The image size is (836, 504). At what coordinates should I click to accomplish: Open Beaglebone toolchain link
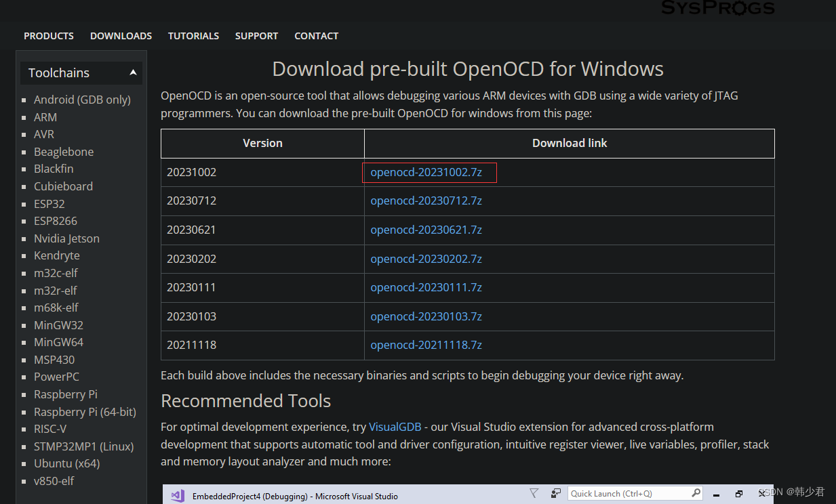(x=64, y=152)
